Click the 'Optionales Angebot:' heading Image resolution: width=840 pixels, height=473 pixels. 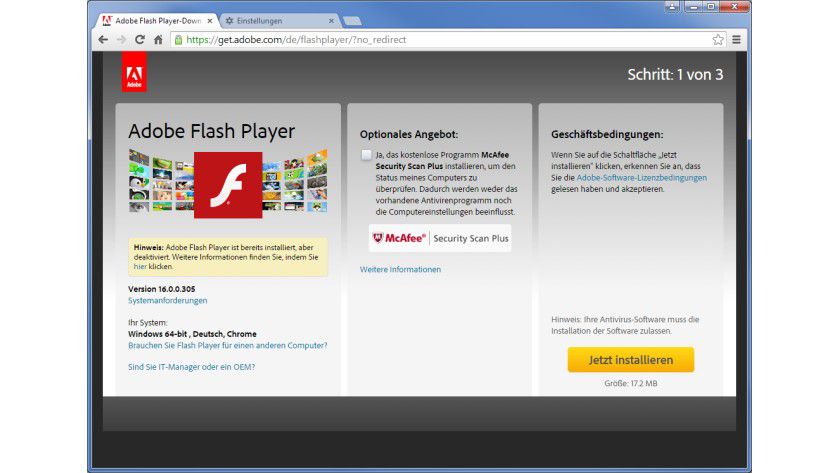click(409, 134)
